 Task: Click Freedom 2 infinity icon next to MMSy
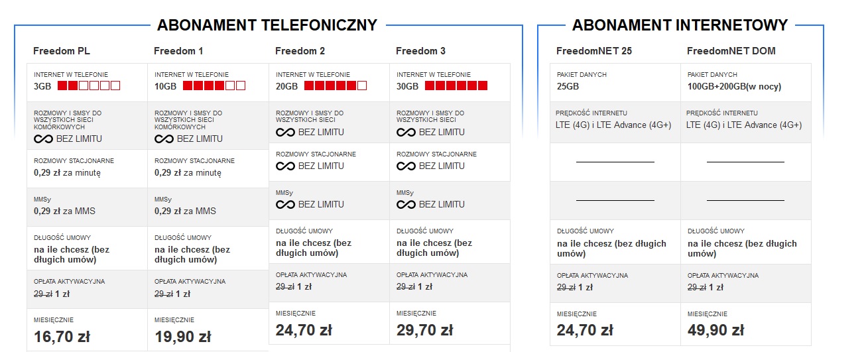click(x=285, y=204)
